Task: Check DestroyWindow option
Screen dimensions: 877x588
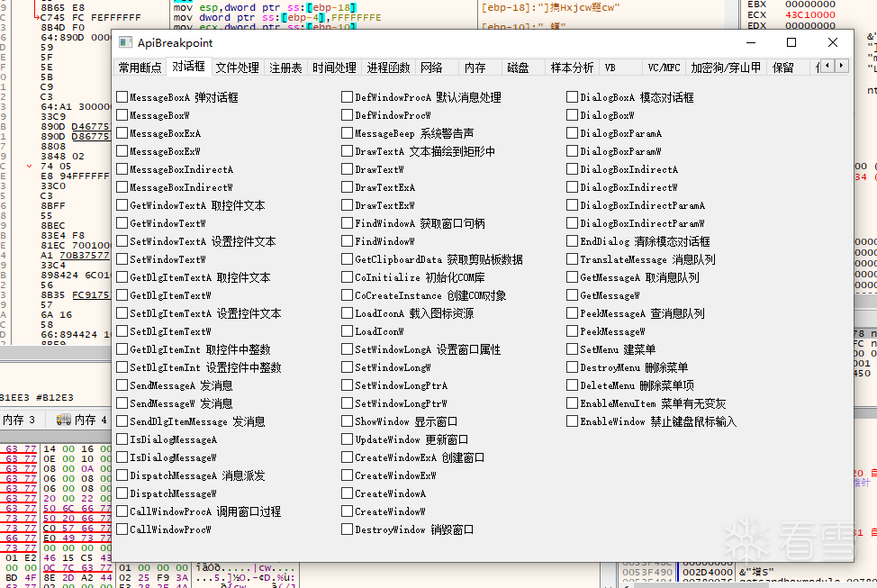Action: pyautogui.click(x=347, y=529)
